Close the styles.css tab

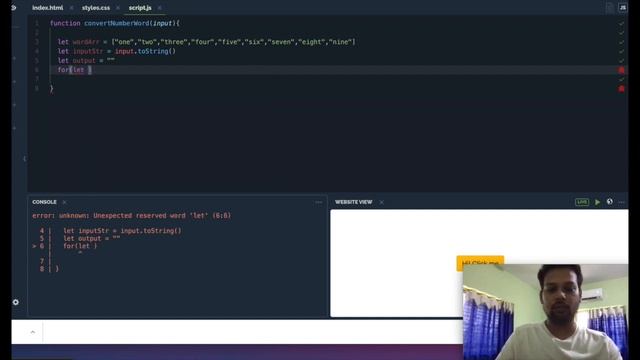118,8
